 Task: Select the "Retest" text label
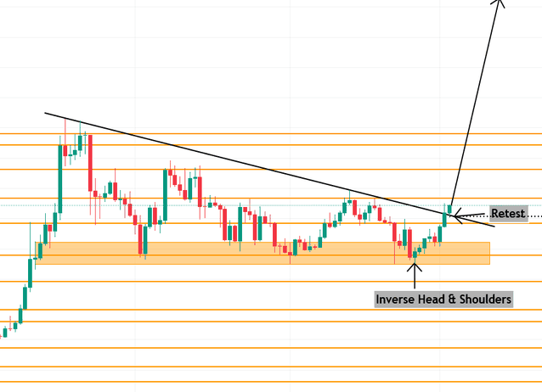pos(509,214)
